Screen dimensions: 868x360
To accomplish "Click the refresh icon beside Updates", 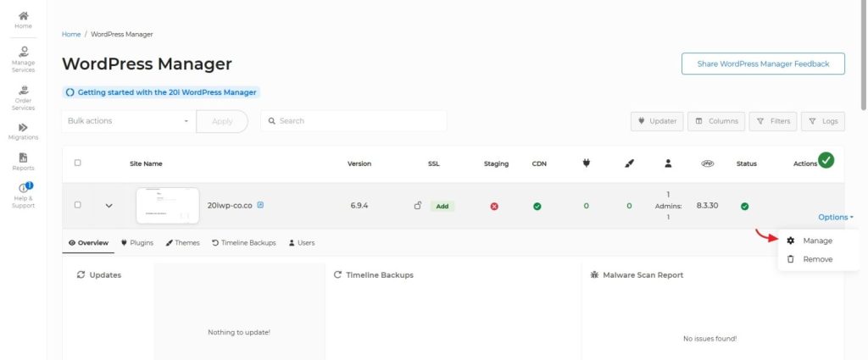I will 81,274.
